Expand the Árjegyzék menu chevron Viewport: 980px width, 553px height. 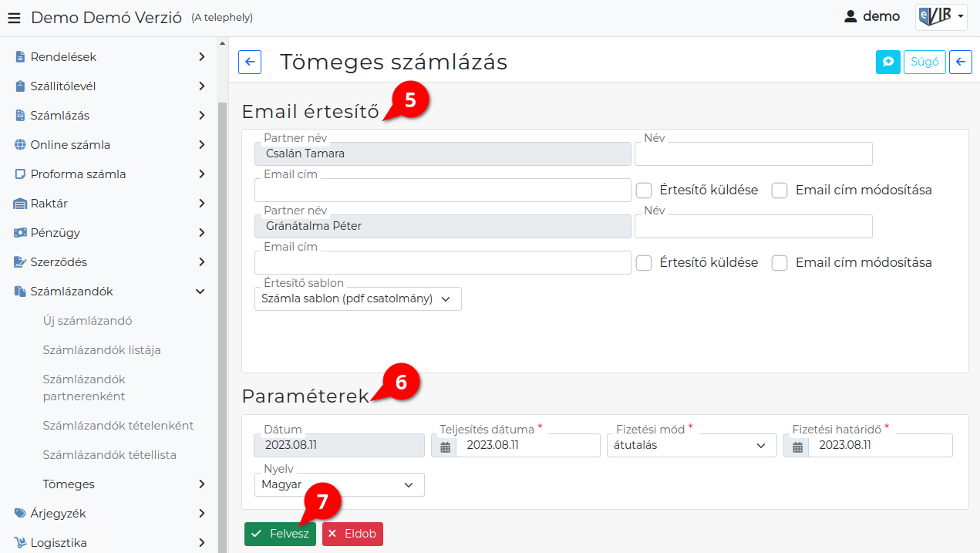[x=201, y=514]
